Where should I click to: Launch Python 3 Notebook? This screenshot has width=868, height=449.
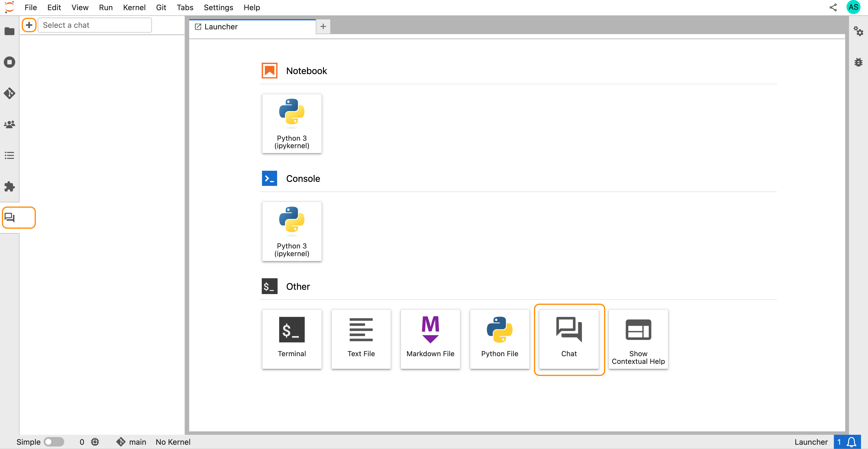292,124
